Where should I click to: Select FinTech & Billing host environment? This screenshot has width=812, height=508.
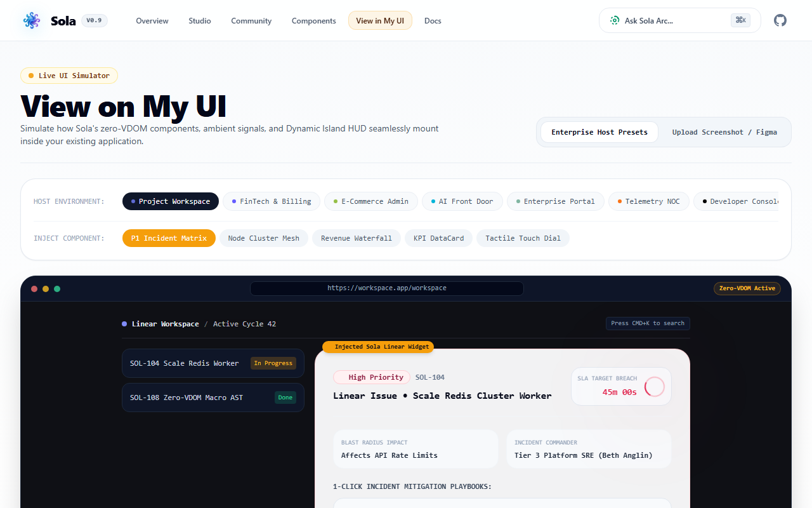coord(272,201)
